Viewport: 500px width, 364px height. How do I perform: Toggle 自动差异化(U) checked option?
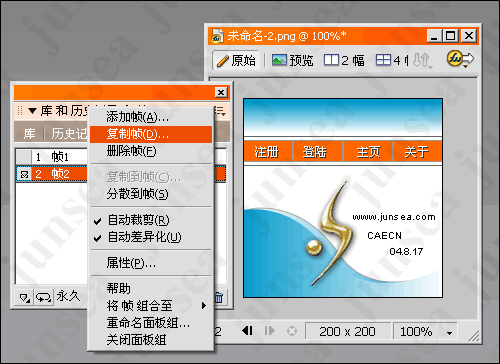click(151, 237)
